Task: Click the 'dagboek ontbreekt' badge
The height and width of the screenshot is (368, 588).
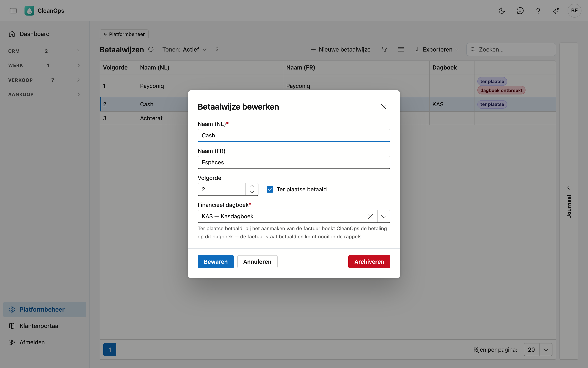Action: (501, 90)
